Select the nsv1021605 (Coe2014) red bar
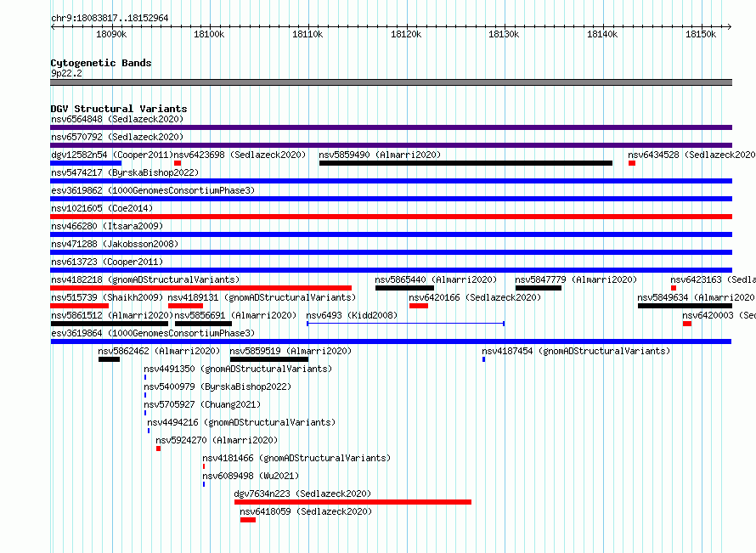 point(391,217)
